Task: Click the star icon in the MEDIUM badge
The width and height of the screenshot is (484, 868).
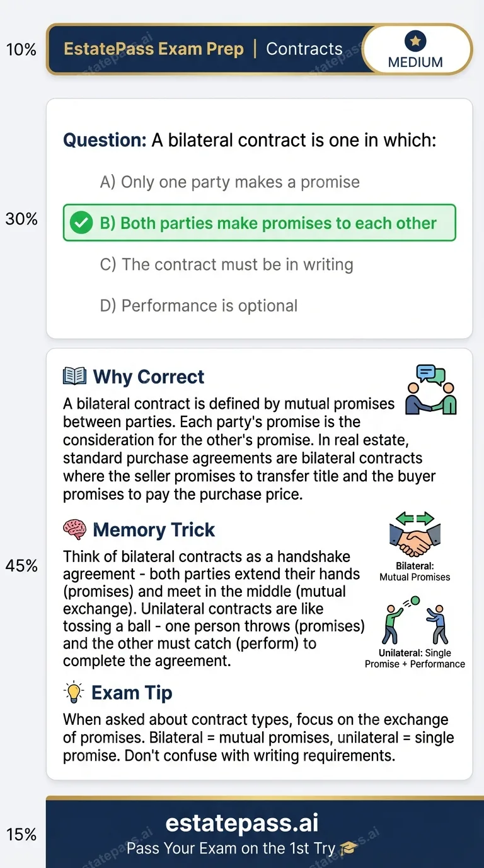Action: 417,40
